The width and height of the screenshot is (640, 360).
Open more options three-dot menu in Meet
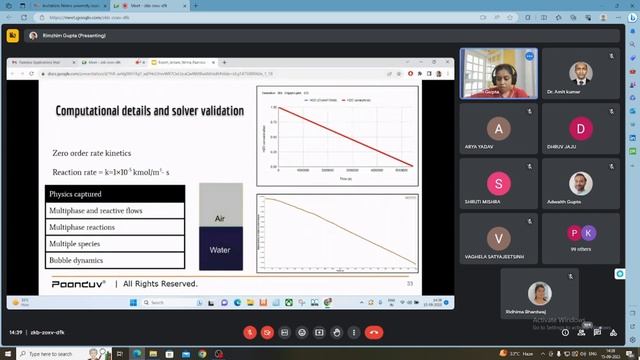coord(354,333)
